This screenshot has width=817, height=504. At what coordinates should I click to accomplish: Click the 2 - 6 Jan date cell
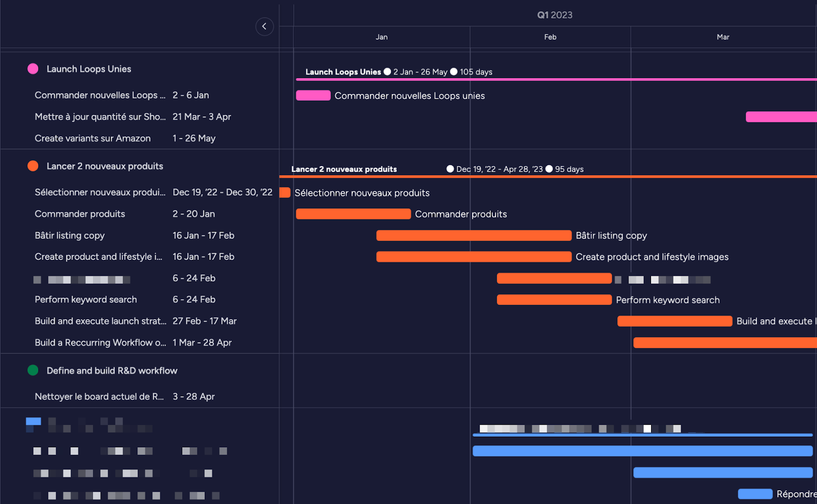click(x=190, y=95)
